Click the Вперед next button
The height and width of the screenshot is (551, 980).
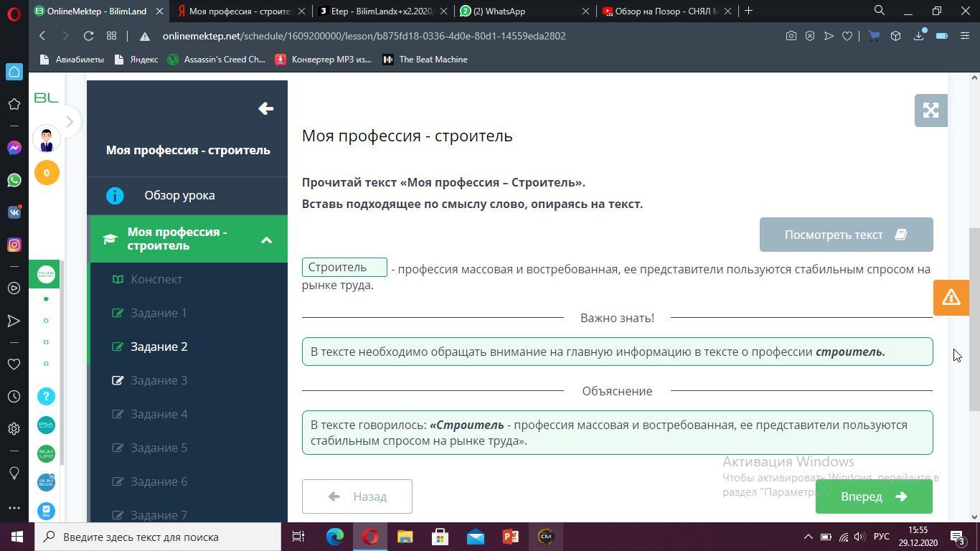click(874, 496)
